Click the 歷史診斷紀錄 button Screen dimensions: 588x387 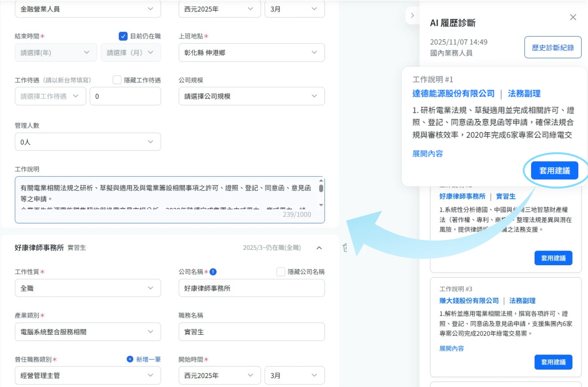552,48
